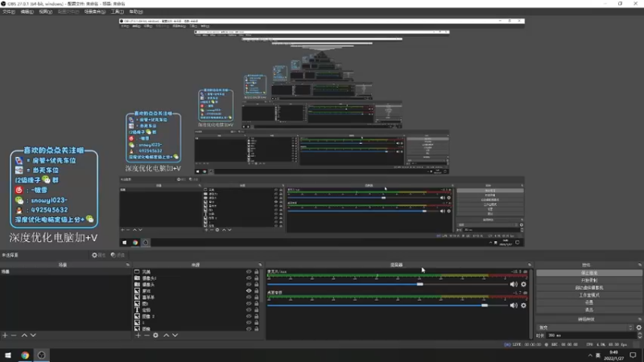Pop out the Scenes dock via its header icon
The image size is (644, 362).
click(x=128, y=265)
